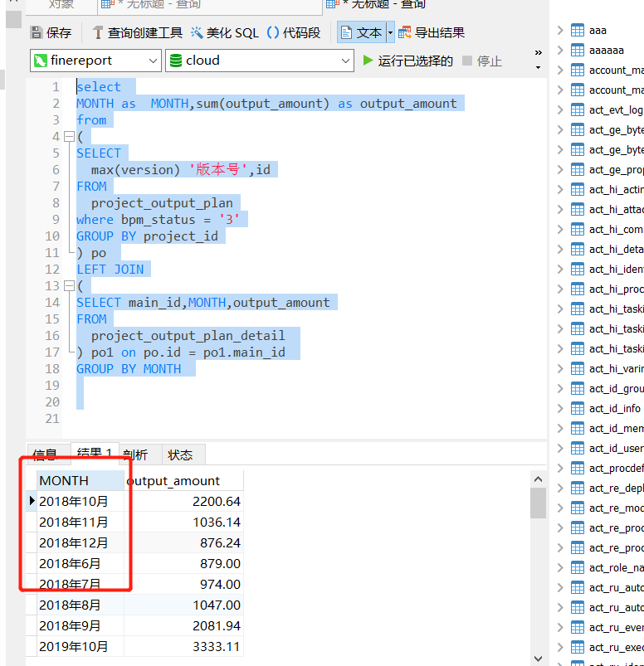Run the selected query (运行已选择的)
The image size is (644, 666).
click(407, 61)
